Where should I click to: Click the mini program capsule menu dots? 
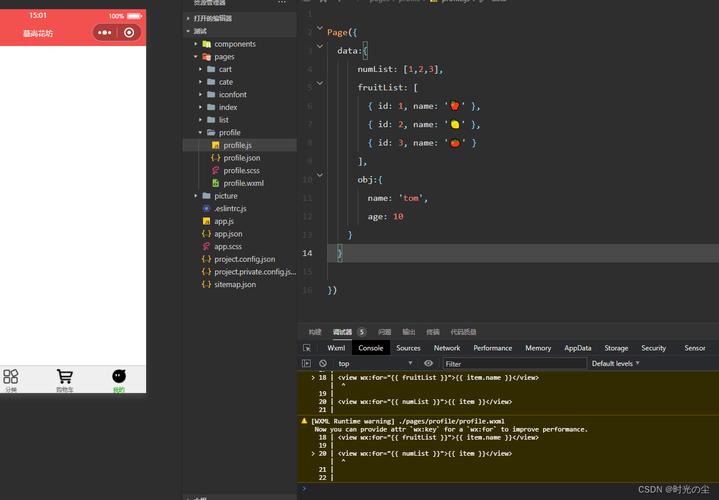(105, 32)
